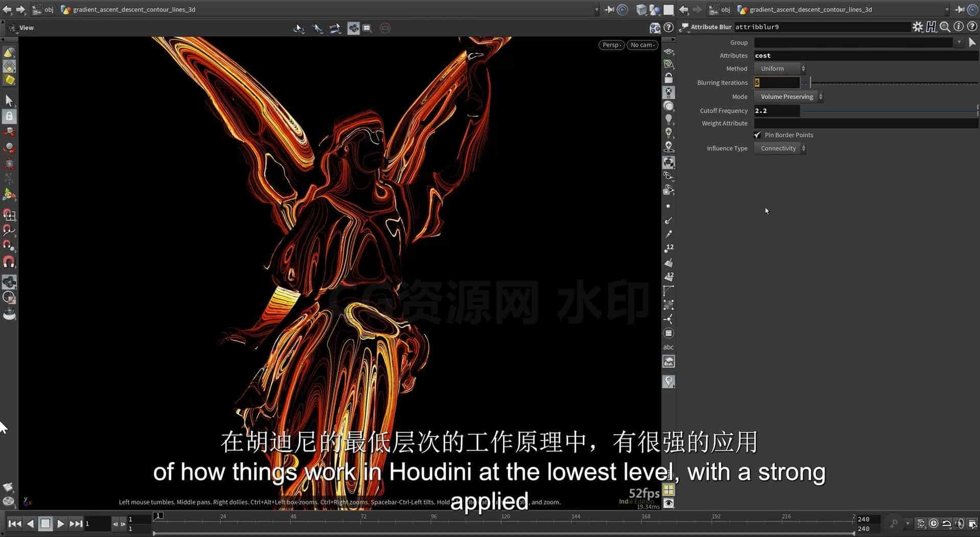Toggle background image display icon
The width and height of the screenshot is (980, 537).
tap(668, 361)
